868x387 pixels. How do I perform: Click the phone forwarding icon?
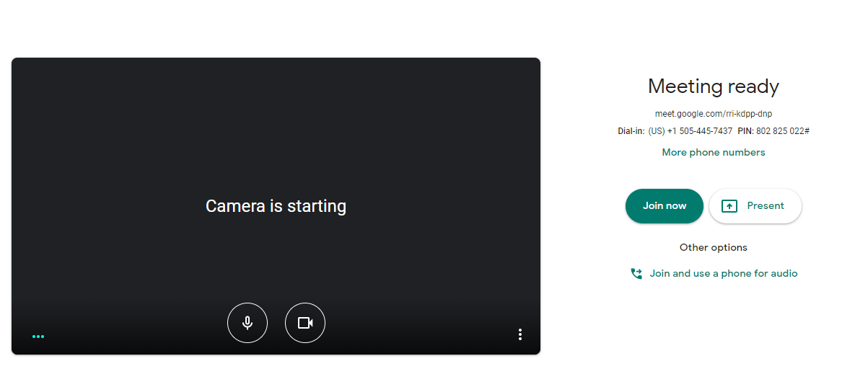tap(636, 273)
